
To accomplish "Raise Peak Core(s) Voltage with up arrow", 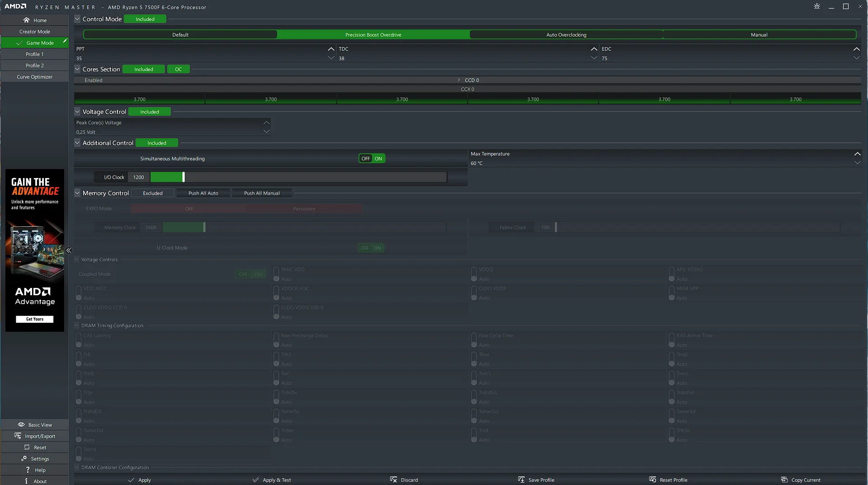I will (x=267, y=122).
